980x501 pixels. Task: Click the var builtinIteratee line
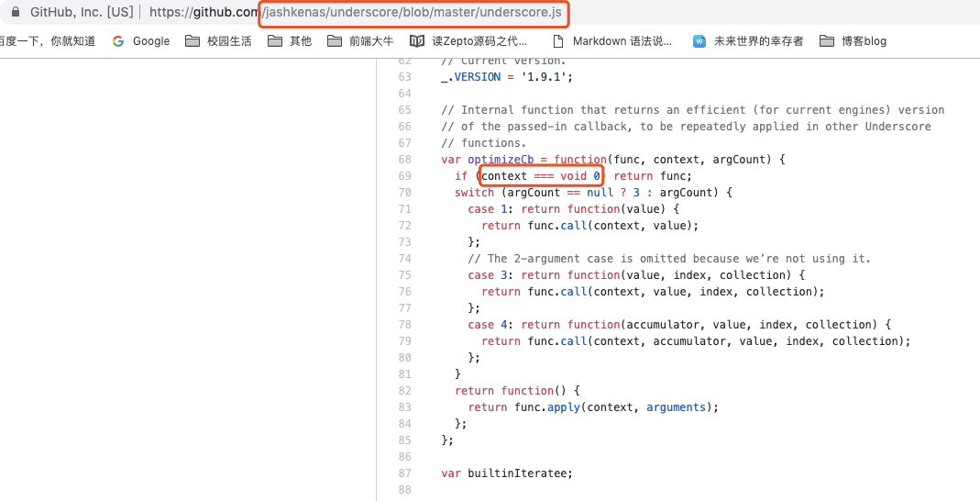click(507, 473)
